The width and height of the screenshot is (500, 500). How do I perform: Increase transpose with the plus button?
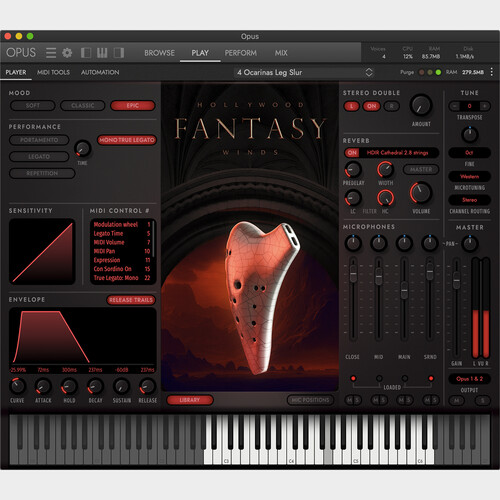484,106
